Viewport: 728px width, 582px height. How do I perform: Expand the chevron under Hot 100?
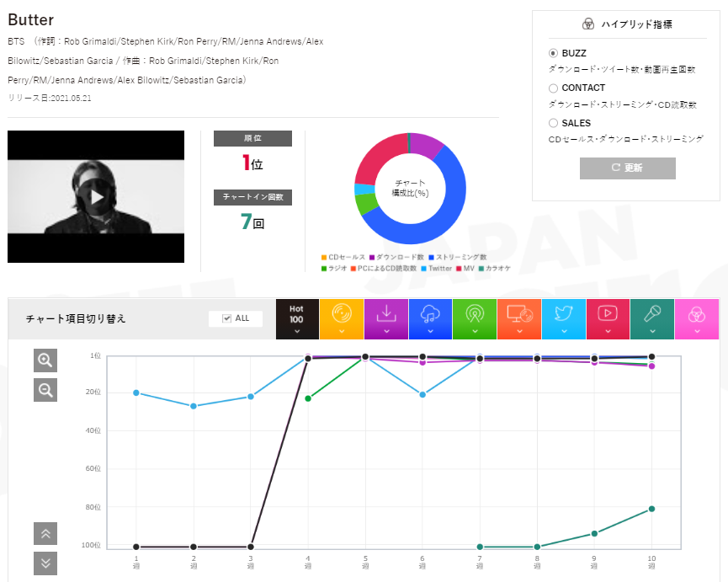pos(297,331)
